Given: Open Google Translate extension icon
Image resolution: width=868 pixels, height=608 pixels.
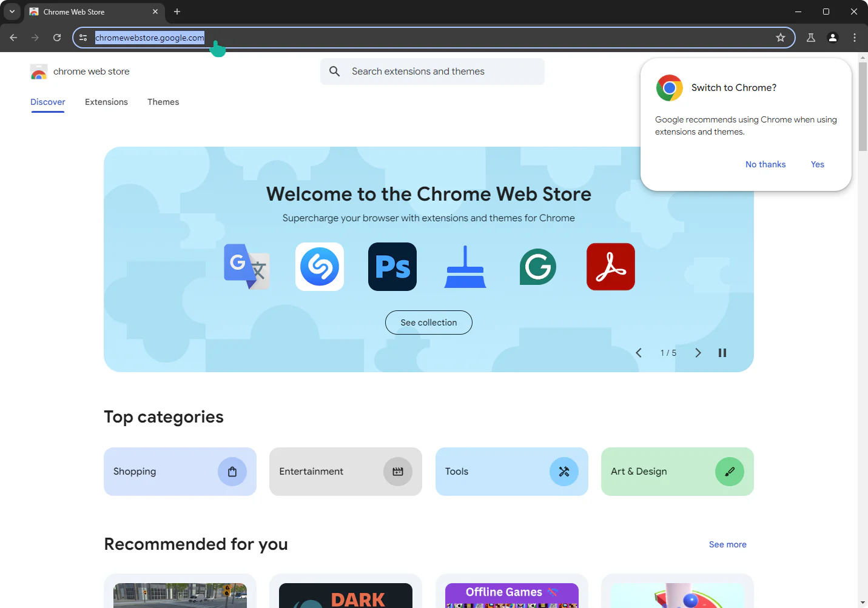Looking at the screenshot, I should coord(247,267).
